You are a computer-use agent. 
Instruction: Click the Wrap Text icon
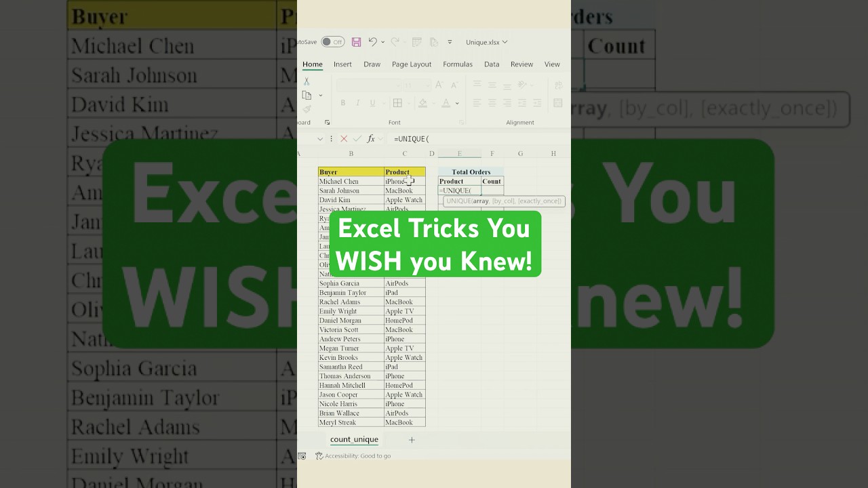click(558, 85)
